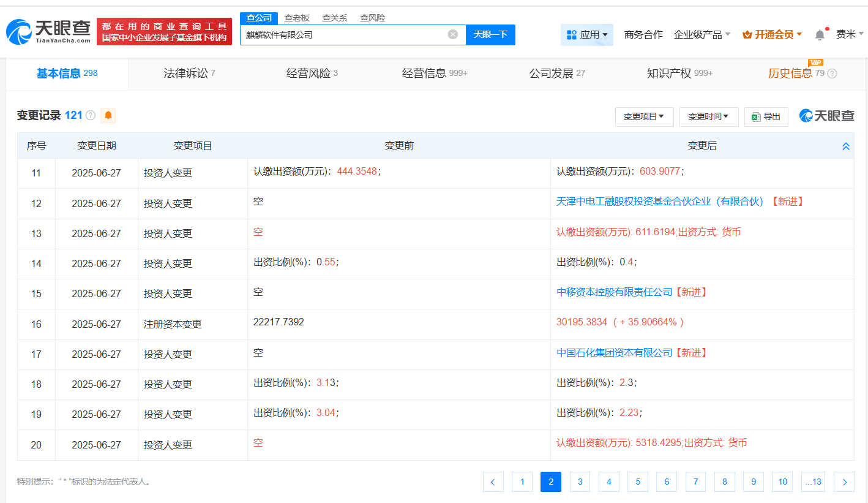Open the 变更项目 filter dropdown

point(644,116)
